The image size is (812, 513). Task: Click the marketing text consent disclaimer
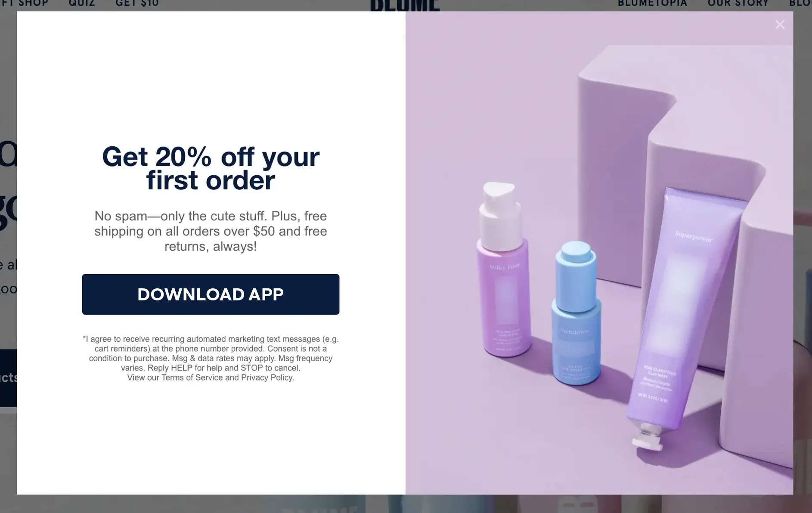point(211,358)
